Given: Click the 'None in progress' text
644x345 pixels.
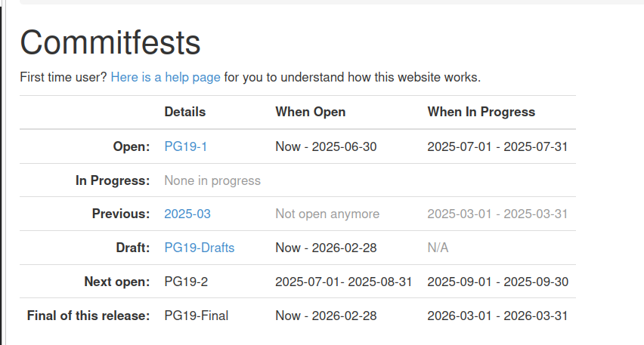Looking at the screenshot, I should [212, 180].
